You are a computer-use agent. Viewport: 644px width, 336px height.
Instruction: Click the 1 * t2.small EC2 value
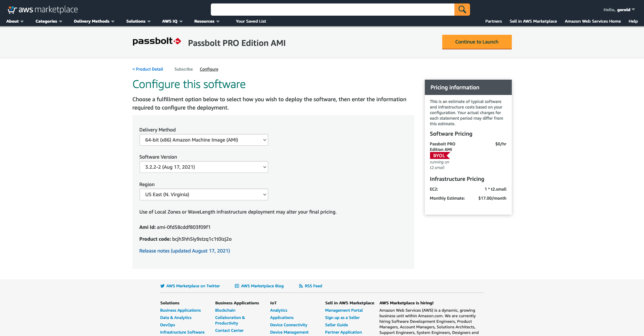[495, 189]
